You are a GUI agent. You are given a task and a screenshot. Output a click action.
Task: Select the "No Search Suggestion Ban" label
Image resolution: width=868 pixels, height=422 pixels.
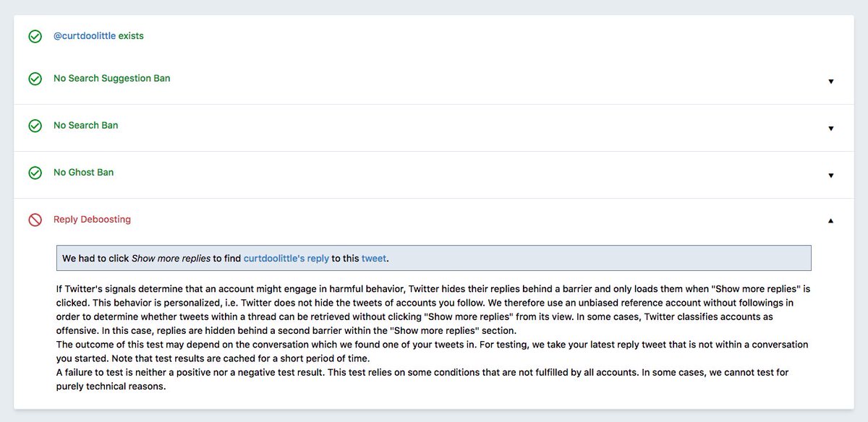click(x=112, y=78)
